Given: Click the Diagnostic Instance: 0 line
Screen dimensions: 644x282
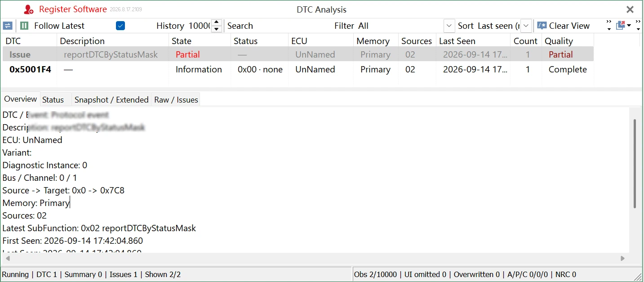Looking at the screenshot, I should [45, 165].
